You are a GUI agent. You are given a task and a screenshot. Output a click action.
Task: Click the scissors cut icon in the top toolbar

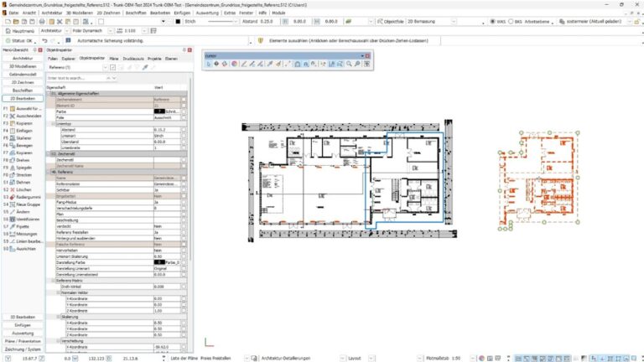[60, 21]
